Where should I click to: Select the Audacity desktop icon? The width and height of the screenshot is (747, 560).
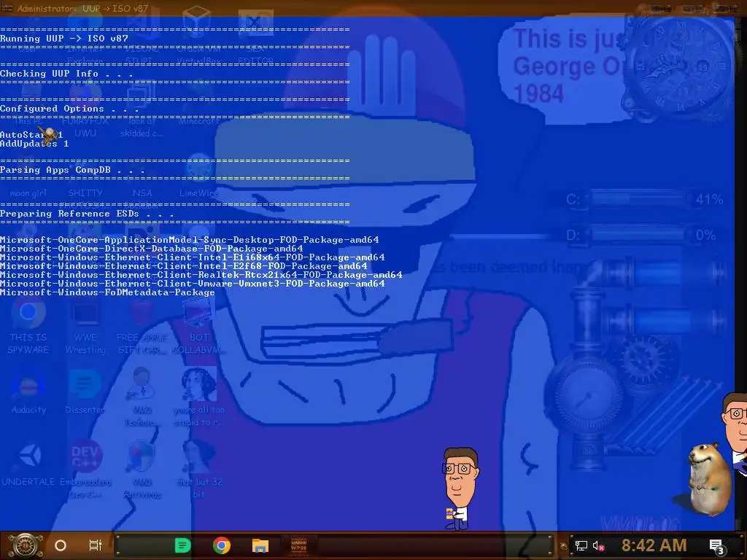point(28,392)
